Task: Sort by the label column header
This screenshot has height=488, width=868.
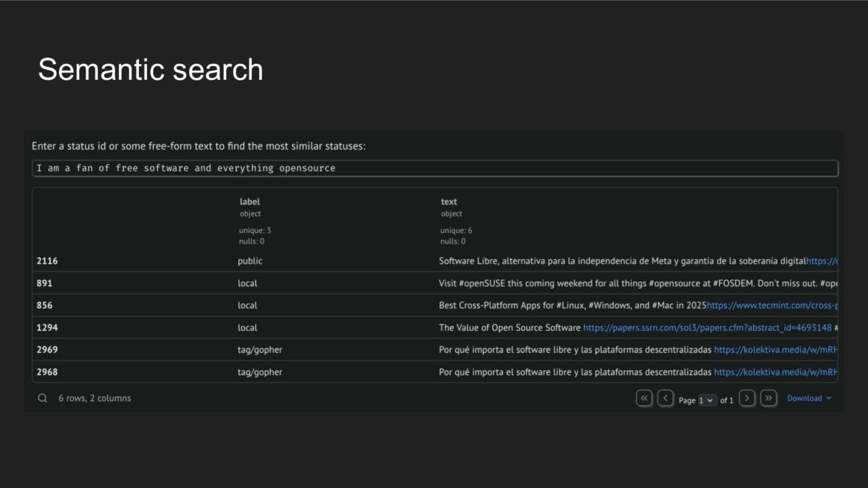Action: pos(249,202)
